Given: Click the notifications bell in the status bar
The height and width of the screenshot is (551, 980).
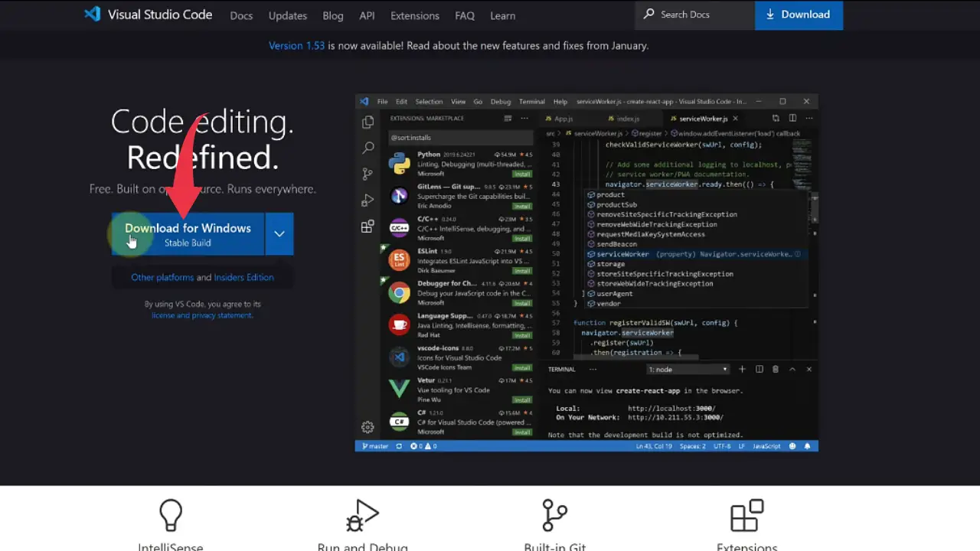Looking at the screenshot, I should 807,446.
